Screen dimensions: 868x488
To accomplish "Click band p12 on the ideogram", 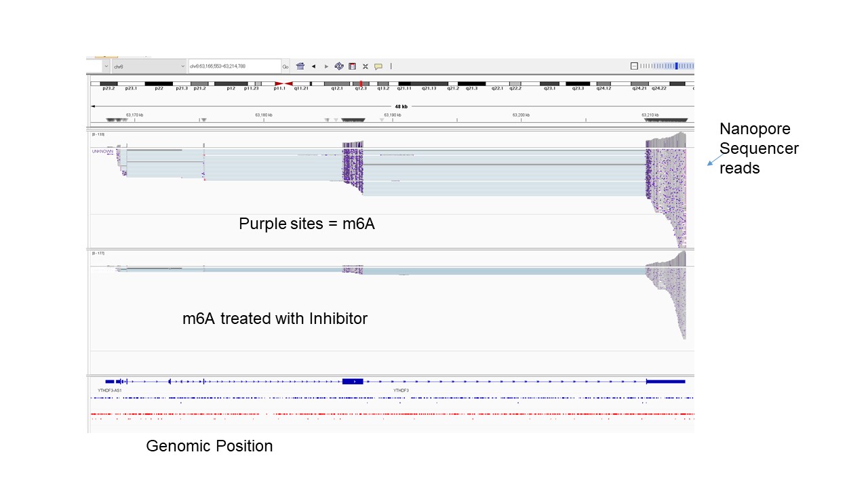I will pos(231,84).
